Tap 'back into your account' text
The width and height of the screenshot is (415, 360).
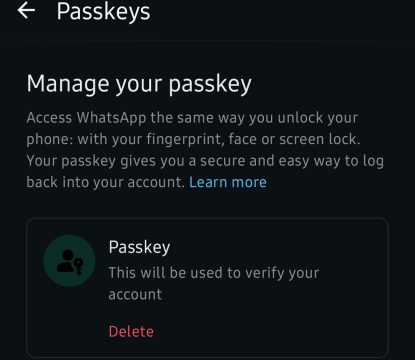105,182
